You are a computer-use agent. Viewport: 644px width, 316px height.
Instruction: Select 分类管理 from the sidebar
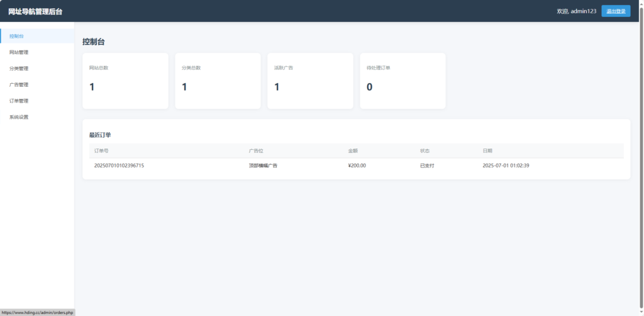point(19,69)
